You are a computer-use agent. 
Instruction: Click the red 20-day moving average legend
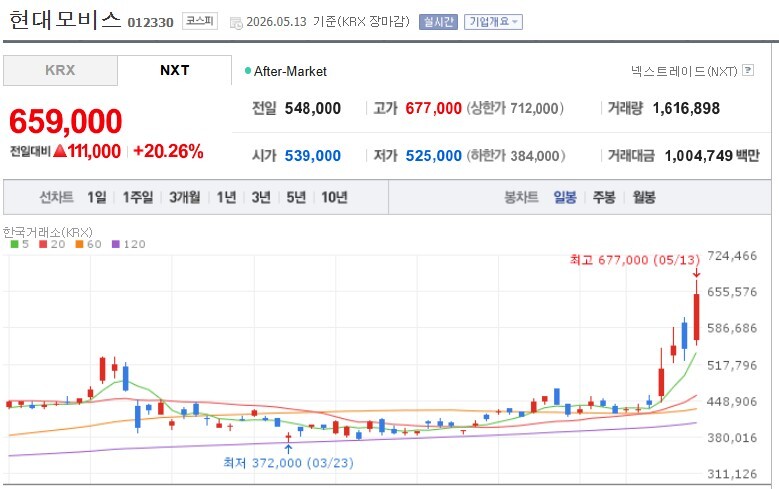52,244
